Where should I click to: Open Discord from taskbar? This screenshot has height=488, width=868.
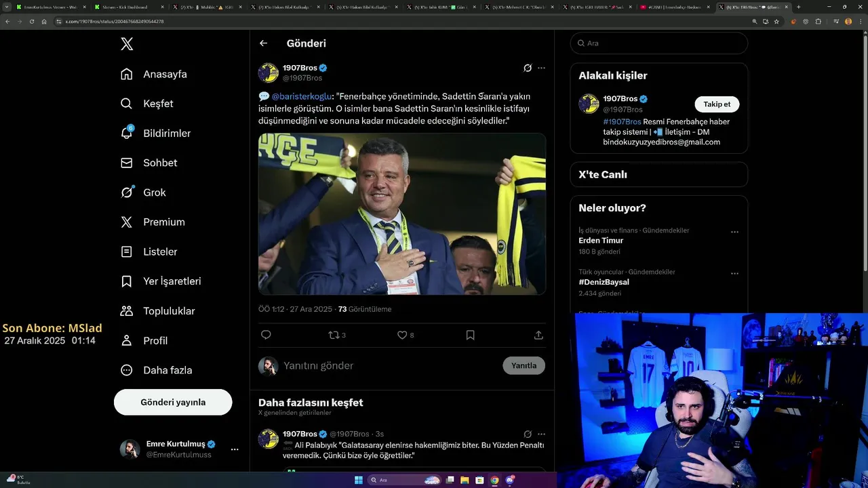[510, 480]
